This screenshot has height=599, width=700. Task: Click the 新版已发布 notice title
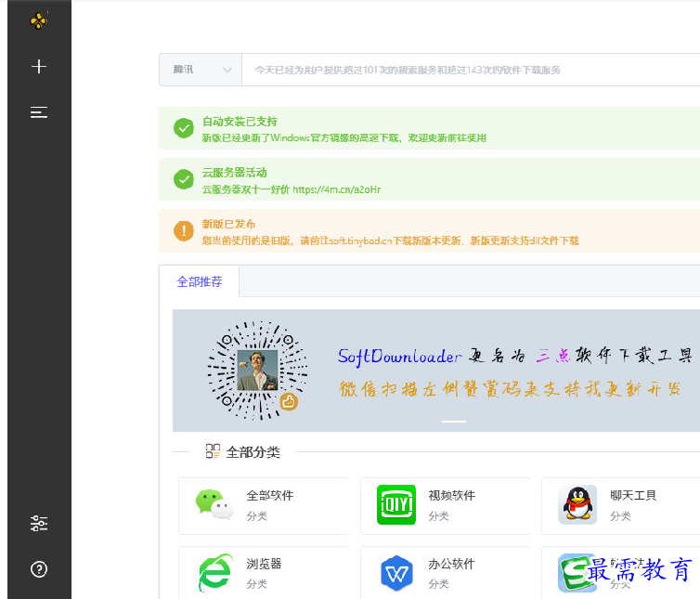(228, 224)
